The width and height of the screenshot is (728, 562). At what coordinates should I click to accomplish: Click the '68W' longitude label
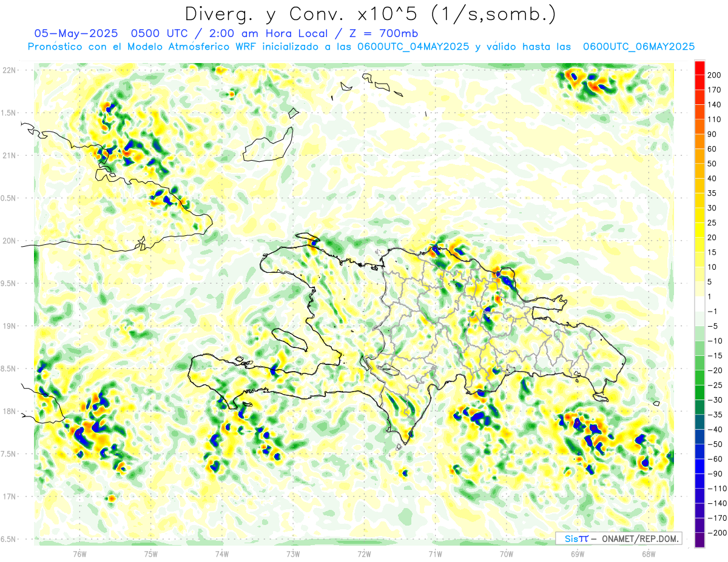(x=649, y=554)
